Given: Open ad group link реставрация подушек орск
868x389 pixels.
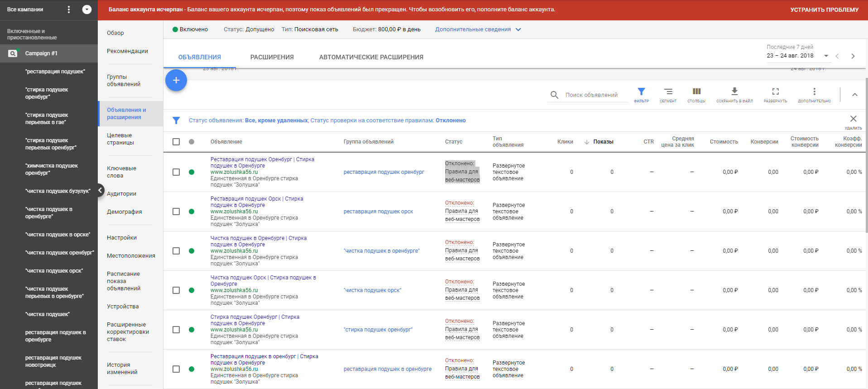Looking at the screenshot, I should [378, 211].
